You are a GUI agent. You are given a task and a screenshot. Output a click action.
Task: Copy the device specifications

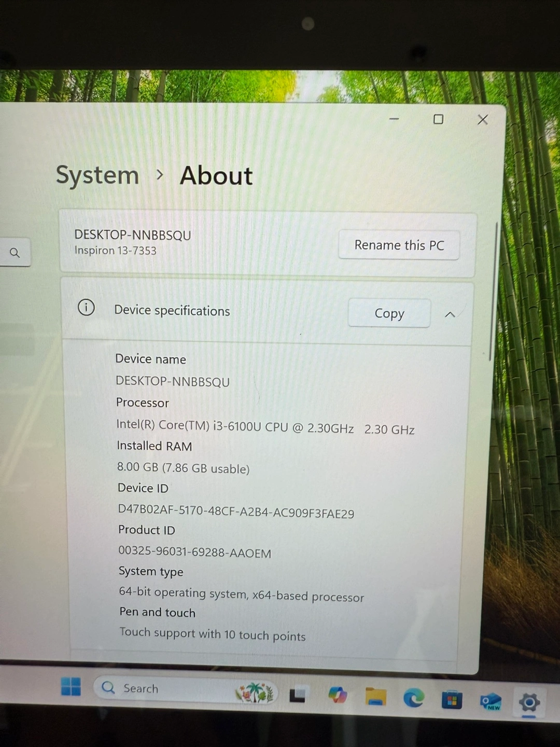[389, 313]
